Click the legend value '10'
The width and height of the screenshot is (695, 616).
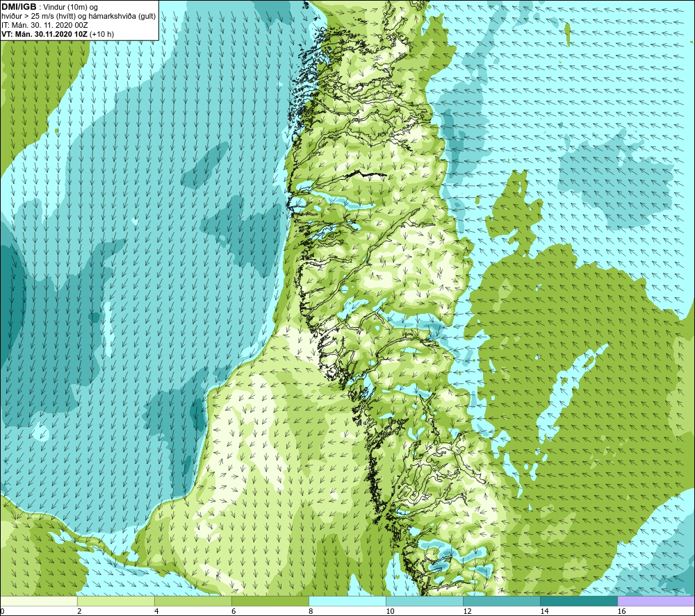coord(390,612)
